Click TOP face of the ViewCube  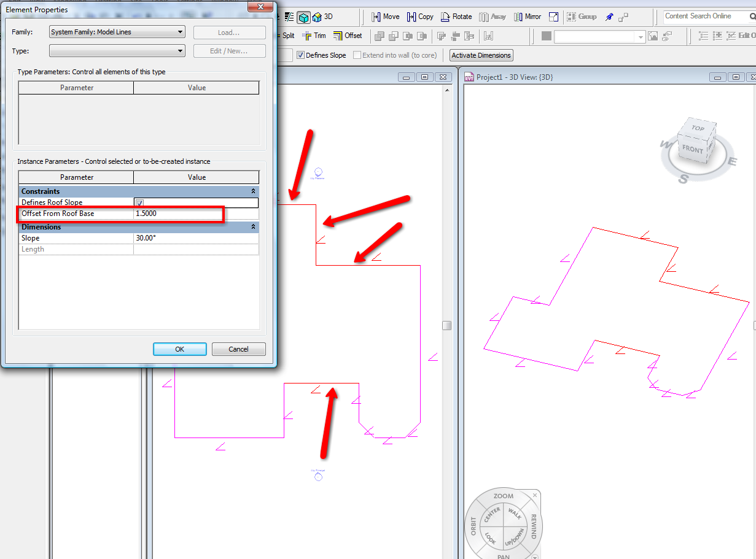coord(698,128)
